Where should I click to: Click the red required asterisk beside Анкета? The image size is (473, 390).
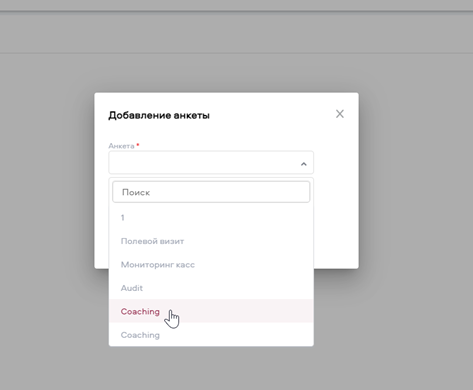coord(138,145)
